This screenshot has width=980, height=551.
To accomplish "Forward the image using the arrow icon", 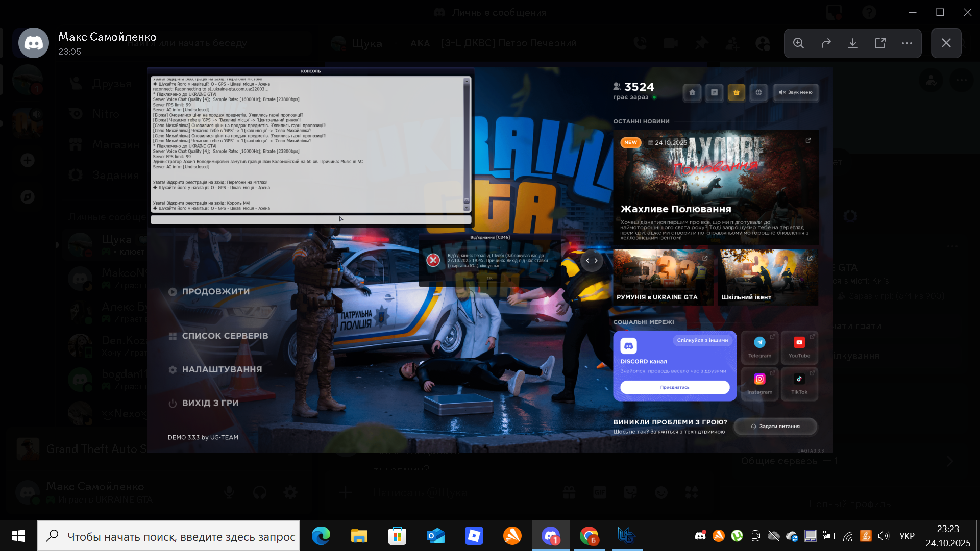I will (x=826, y=43).
